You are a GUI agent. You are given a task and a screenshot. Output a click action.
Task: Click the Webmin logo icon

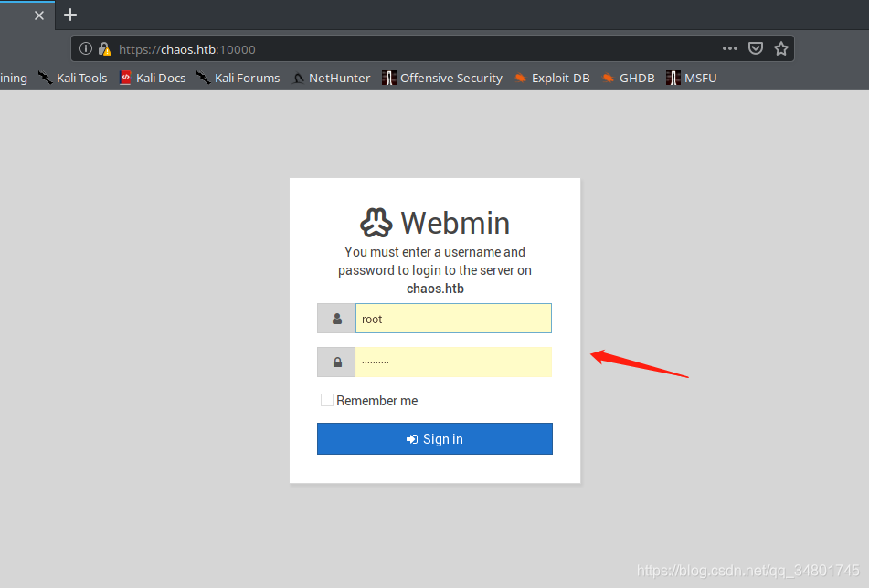(x=376, y=223)
